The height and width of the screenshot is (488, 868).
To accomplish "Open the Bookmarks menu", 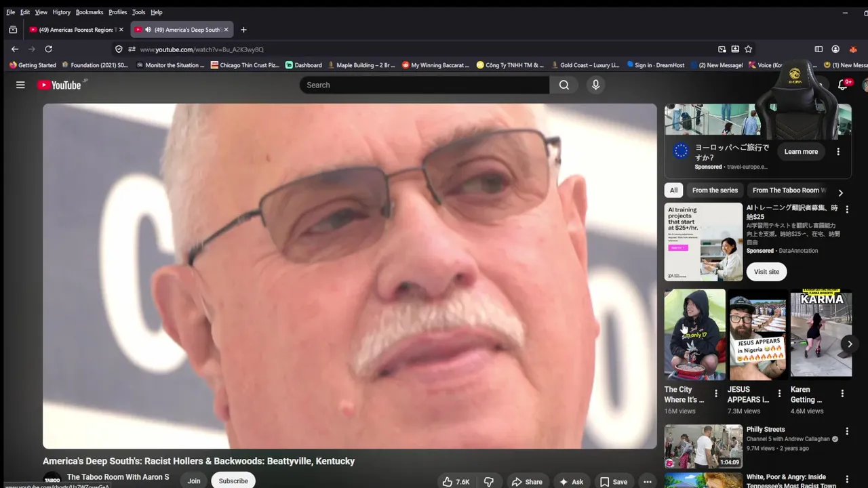I will (90, 12).
